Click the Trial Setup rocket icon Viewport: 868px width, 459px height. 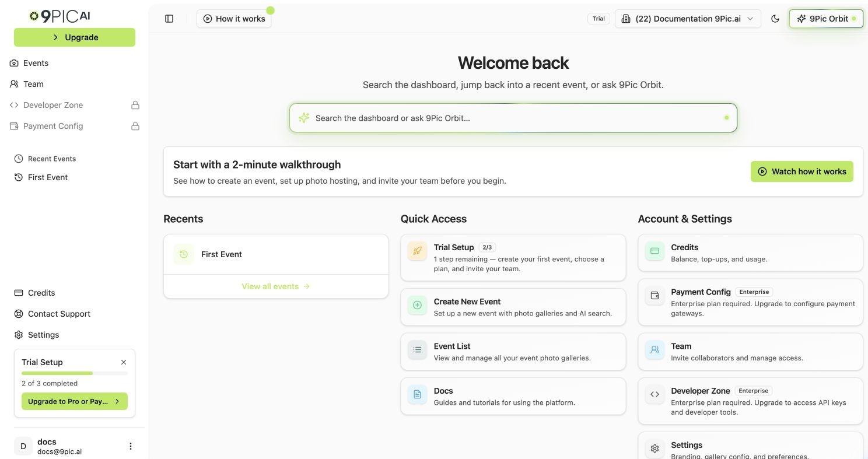418,251
